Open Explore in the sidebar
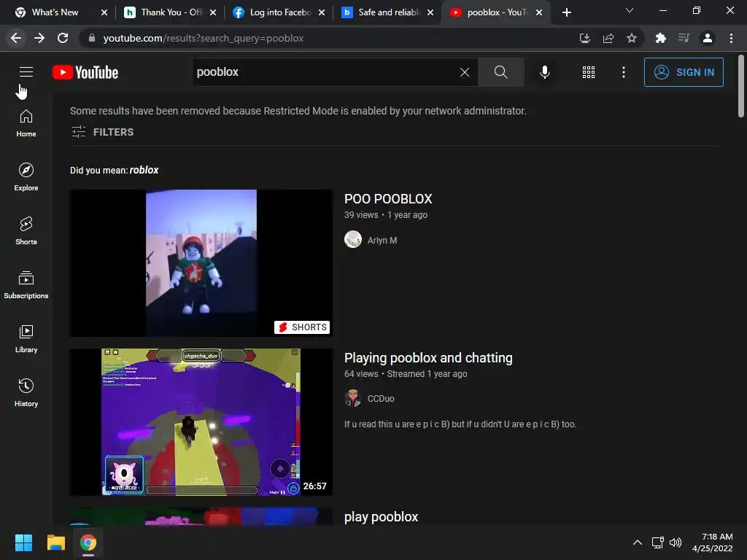Image resolution: width=747 pixels, height=560 pixels. [26, 177]
